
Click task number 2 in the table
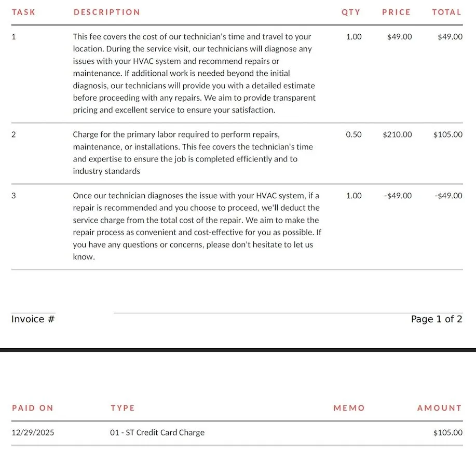[x=13, y=134]
